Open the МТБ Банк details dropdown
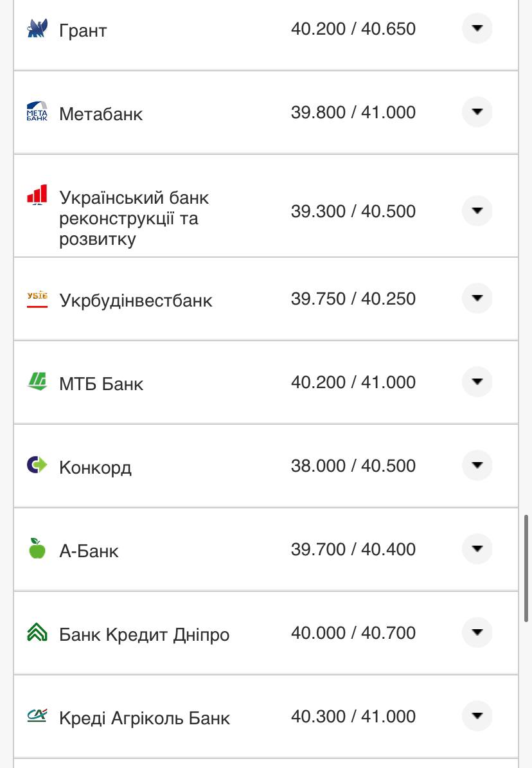Screen dimensions: 532x768 [477, 381]
